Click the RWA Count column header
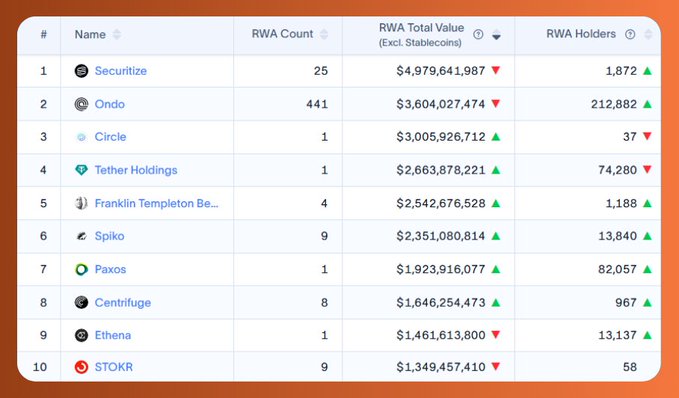Image resolution: width=679 pixels, height=398 pixels. click(x=282, y=34)
